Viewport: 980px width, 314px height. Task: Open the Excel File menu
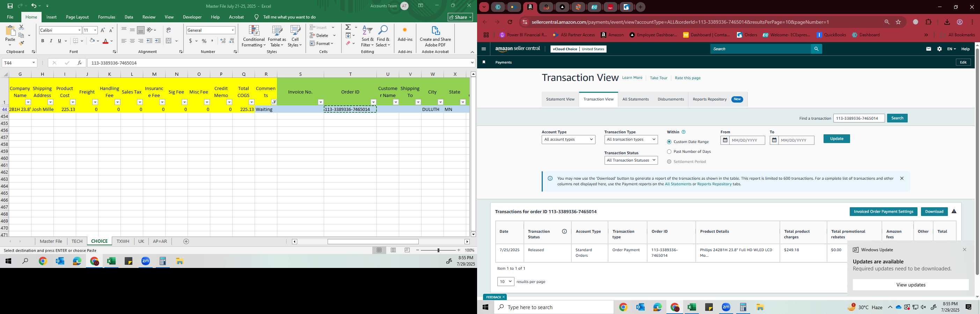tap(10, 17)
